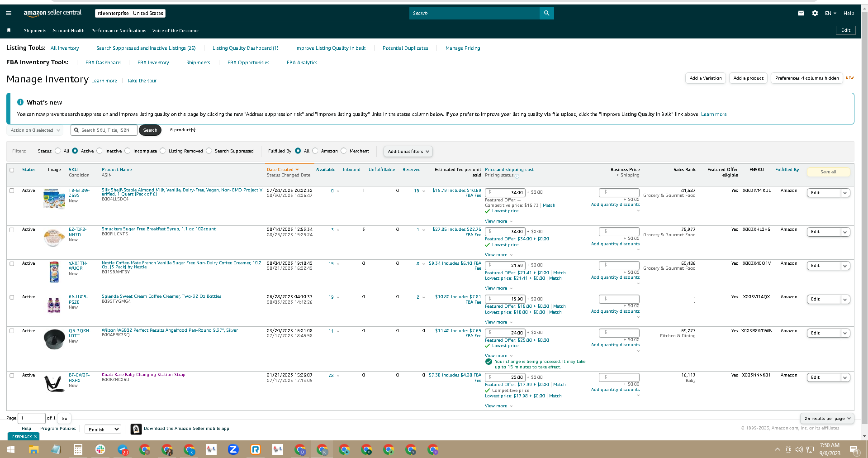
Task: Open Edit dropdown arrow for Silk Almond Milk
Action: [x=845, y=193]
